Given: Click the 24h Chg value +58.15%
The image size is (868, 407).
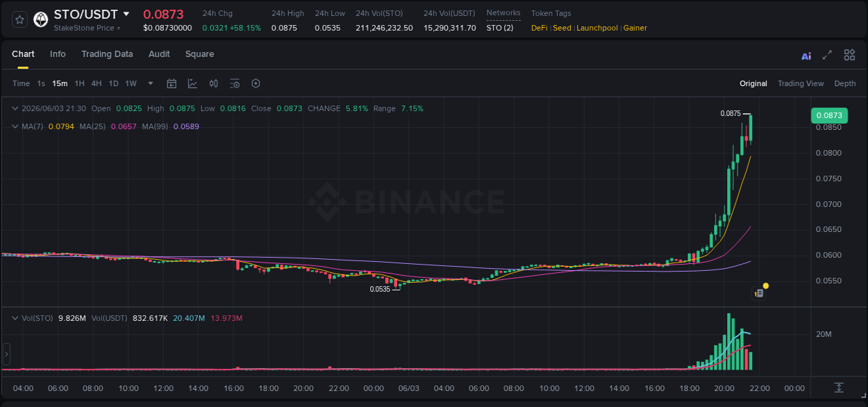Looking at the screenshot, I should point(246,28).
